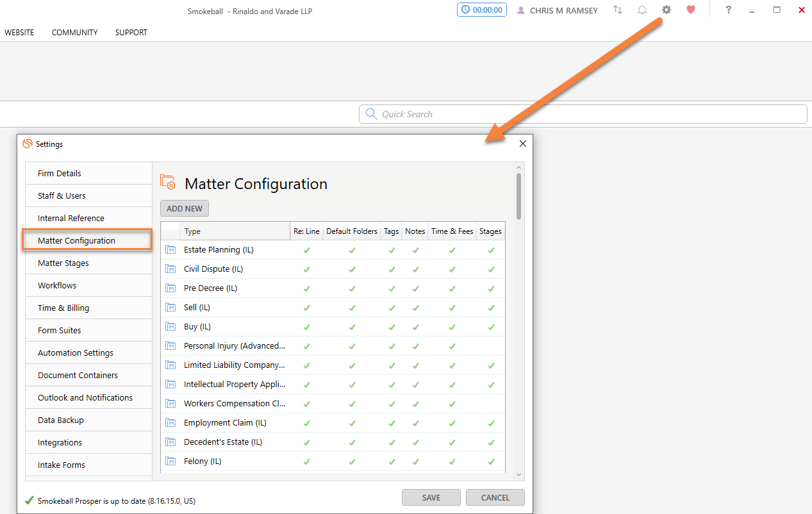Screen dimensions: 812x514
Task: Select Matter Configuration section
Action: 87,240
